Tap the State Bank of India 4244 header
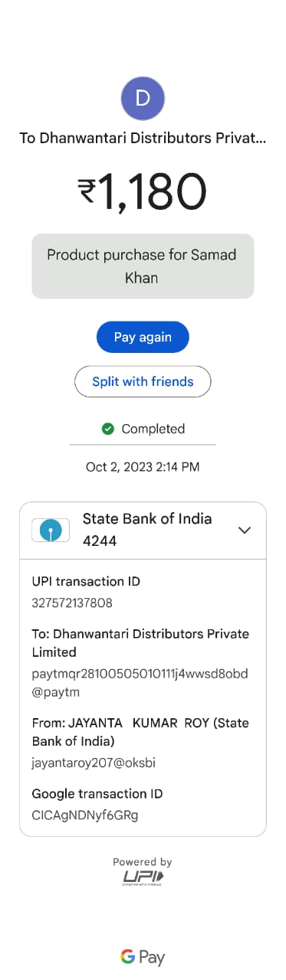The height and width of the screenshot is (980, 286). coord(143,530)
